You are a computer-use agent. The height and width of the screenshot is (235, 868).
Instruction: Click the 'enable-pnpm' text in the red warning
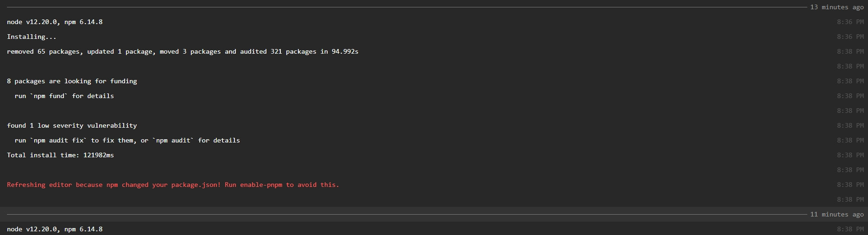tap(261, 185)
